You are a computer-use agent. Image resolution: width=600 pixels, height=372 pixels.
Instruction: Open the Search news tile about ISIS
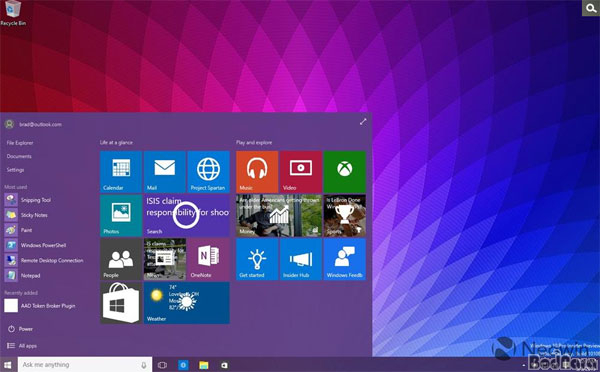tap(187, 215)
